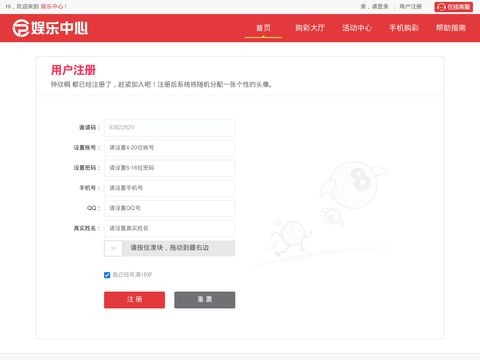
Task: Click the slider handle of the verification bar
Action: 113,248
